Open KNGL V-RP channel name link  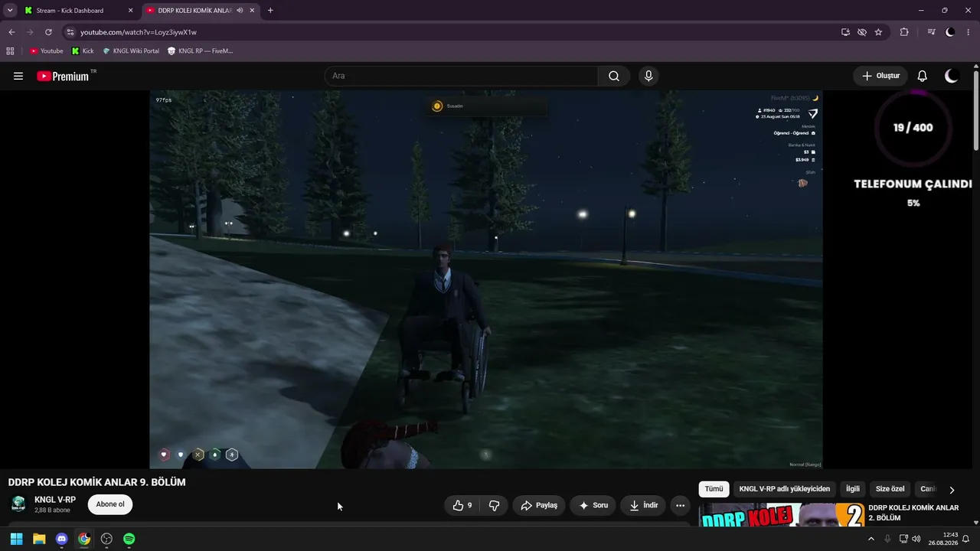tap(55, 500)
